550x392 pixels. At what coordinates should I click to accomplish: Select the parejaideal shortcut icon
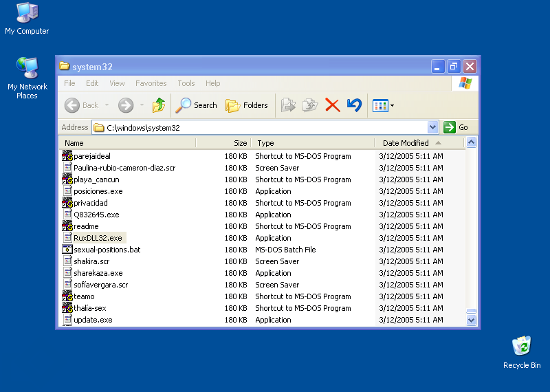tap(67, 155)
